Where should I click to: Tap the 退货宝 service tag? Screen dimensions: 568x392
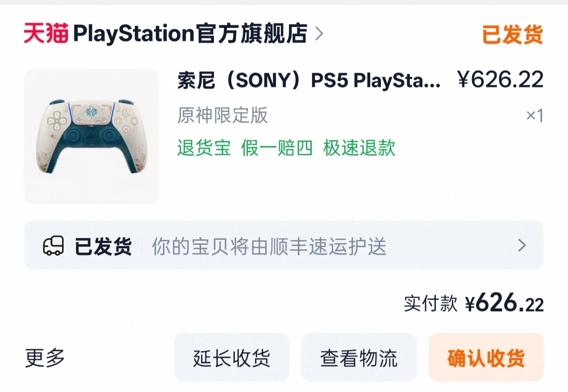(204, 148)
